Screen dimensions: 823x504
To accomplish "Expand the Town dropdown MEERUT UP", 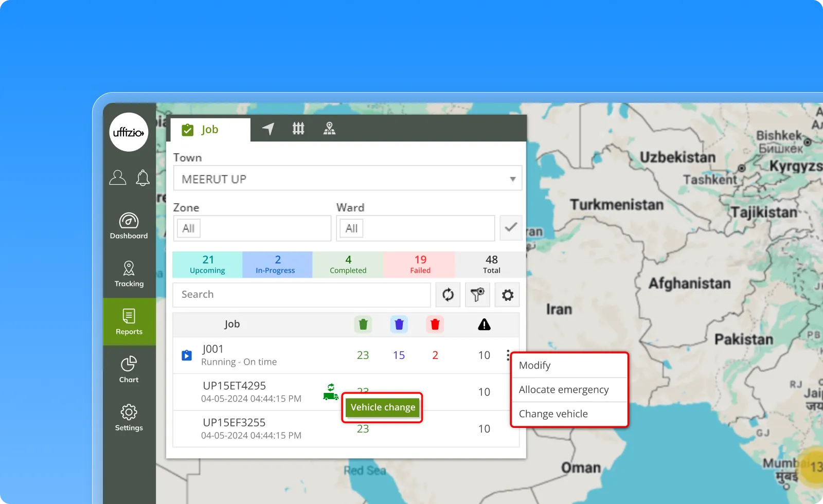I will (x=348, y=178).
